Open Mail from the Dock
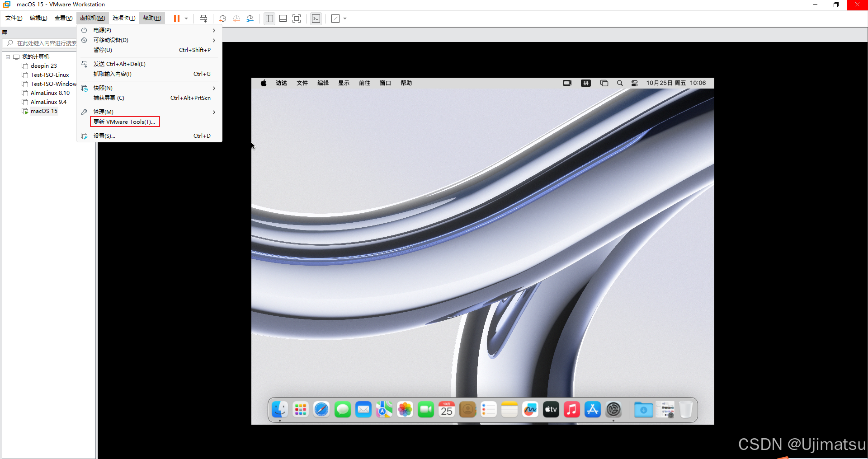Image resolution: width=868 pixels, height=459 pixels. [x=363, y=410]
